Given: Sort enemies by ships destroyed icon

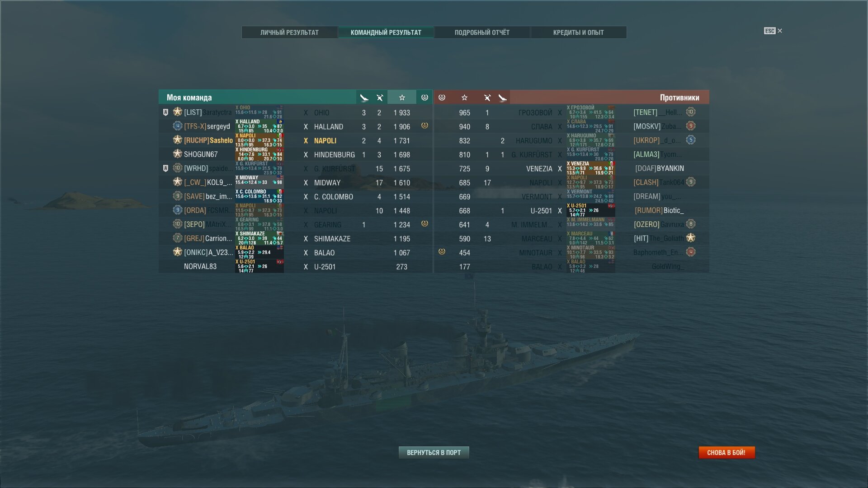Looking at the screenshot, I should (x=487, y=98).
